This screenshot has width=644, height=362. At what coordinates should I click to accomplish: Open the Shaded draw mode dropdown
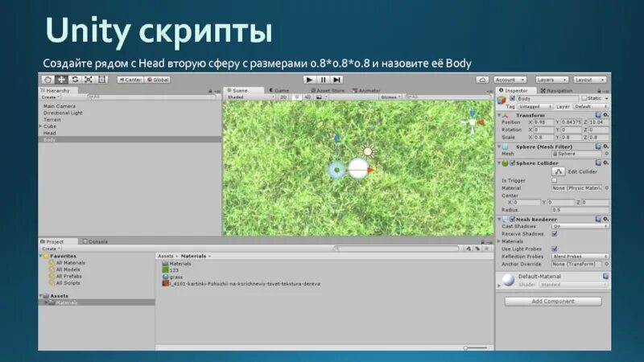tap(250, 97)
